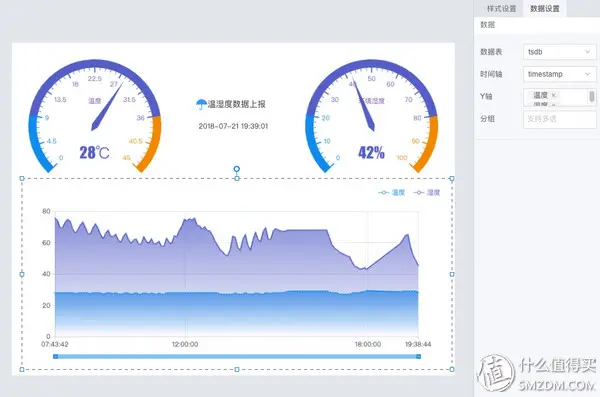Viewport: 600px width, 397px height.
Task: Switch to the 数据设置 tab
Action: click(x=545, y=8)
